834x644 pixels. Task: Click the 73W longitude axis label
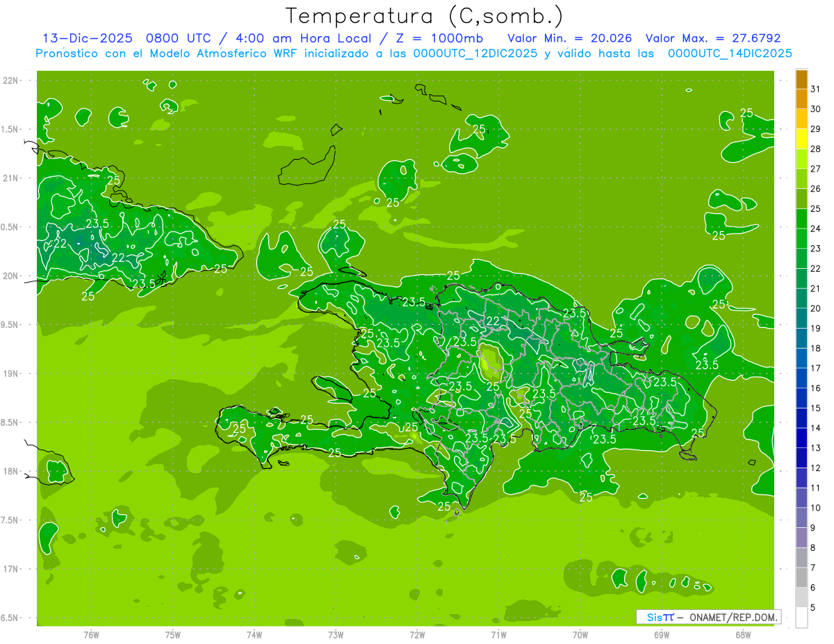pyautogui.click(x=336, y=634)
